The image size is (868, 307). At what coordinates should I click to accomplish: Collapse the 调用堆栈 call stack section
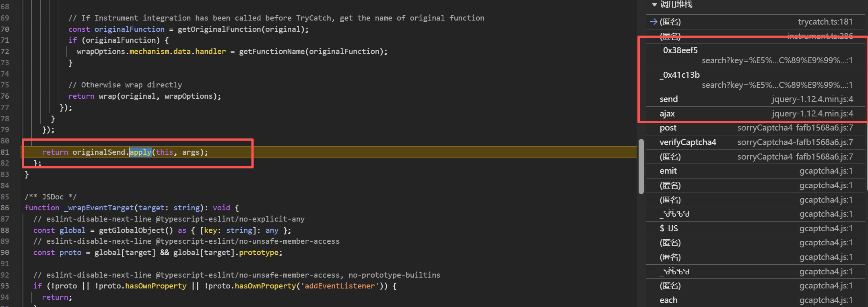coord(655,4)
